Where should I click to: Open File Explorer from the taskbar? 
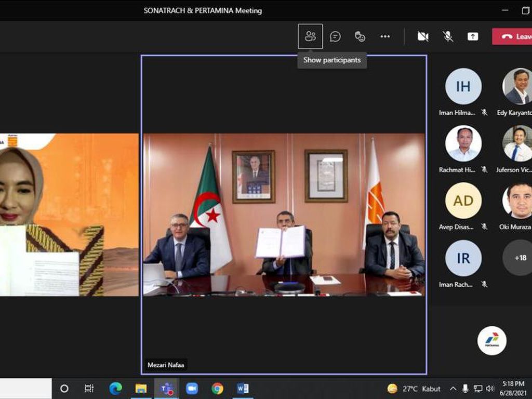coord(141,389)
